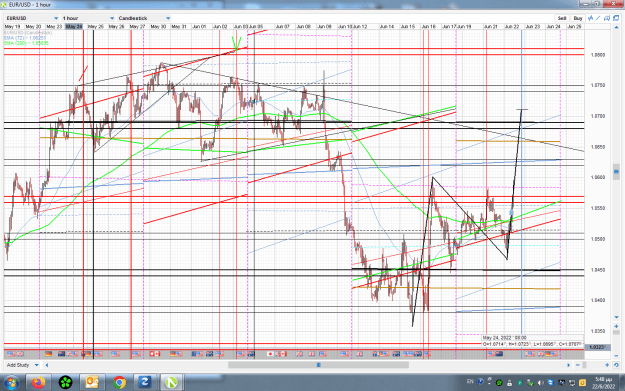Open the Windows Start button

11,383
